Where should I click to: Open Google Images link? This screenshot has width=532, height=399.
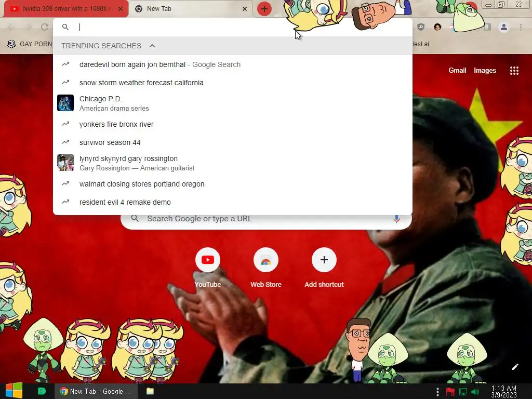(485, 71)
